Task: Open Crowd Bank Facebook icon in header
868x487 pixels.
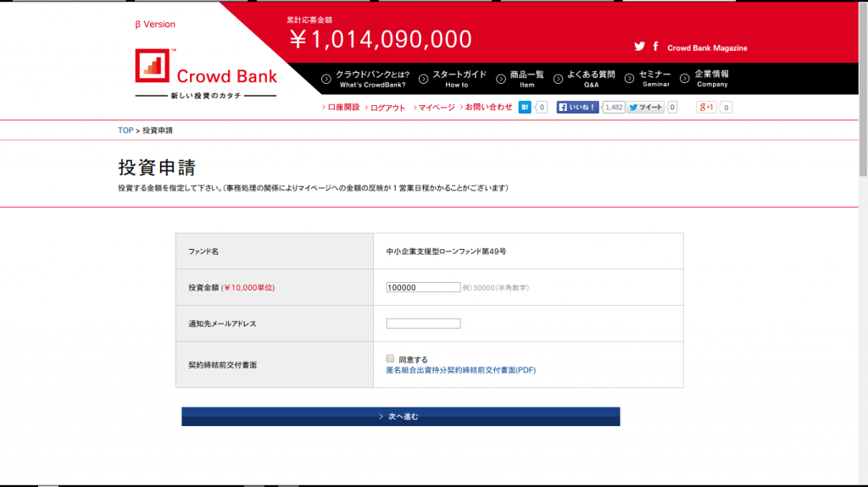Action: pos(655,47)
